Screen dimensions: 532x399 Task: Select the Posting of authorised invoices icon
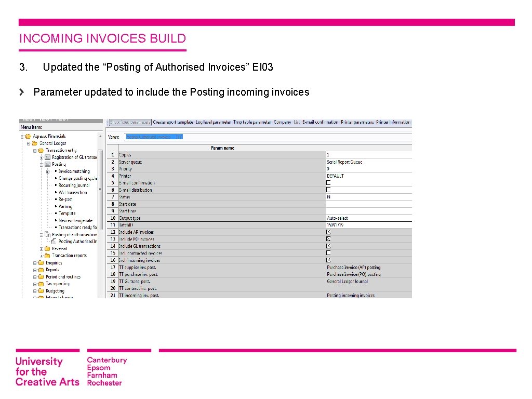click(x=47, y=234)
